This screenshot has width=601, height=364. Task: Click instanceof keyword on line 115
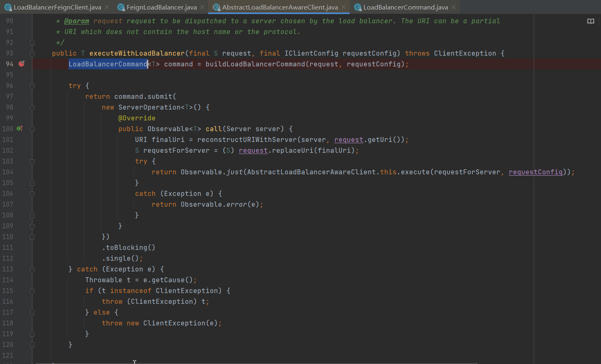coord(131,291)
